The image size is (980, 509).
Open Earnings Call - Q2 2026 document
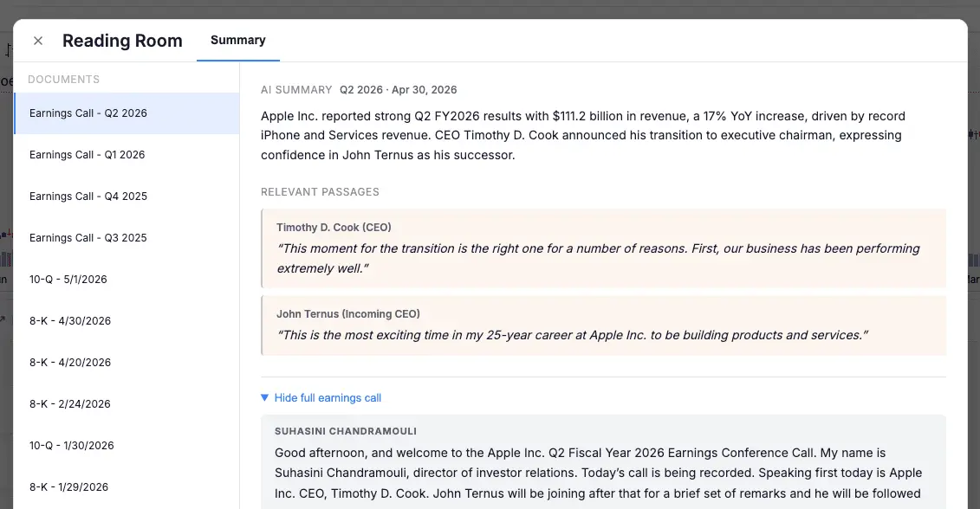[127, 113]
